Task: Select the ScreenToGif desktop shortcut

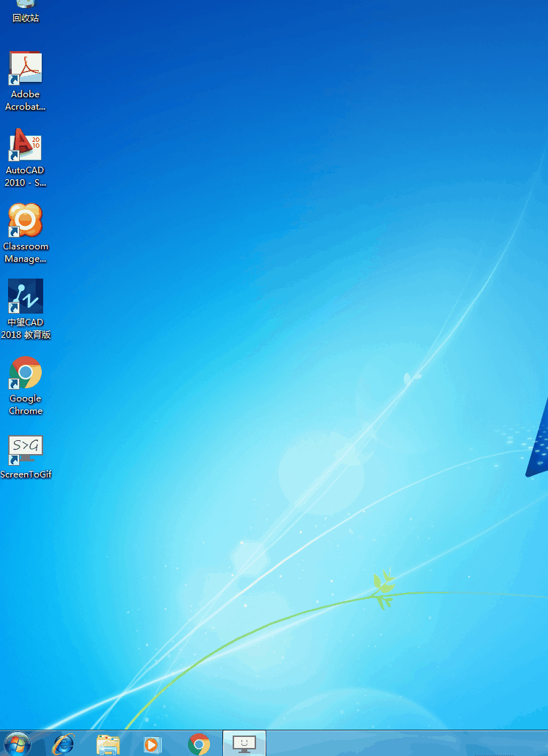Action: pos(25,457)
